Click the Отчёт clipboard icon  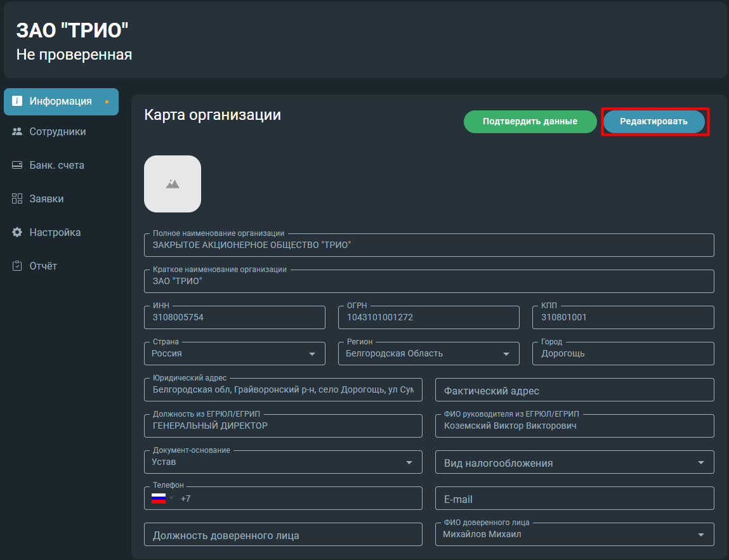tap(17, 266)
